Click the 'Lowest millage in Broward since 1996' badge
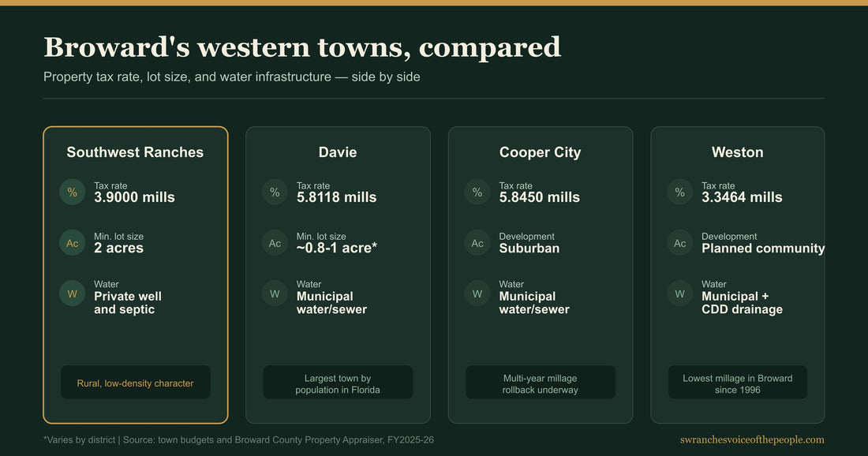The width and height of the screenshot is (868, 456). [x=737, y=383]
